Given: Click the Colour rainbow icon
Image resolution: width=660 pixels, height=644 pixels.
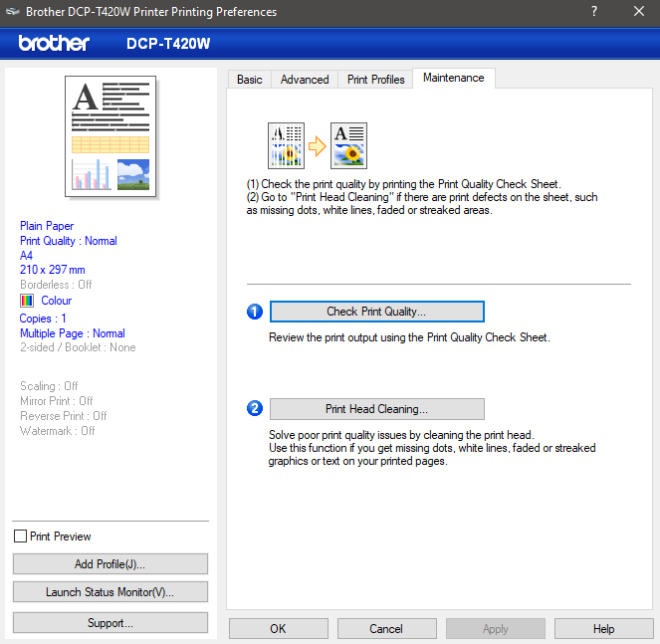Looking at the screenshot, I should (27, 301).
